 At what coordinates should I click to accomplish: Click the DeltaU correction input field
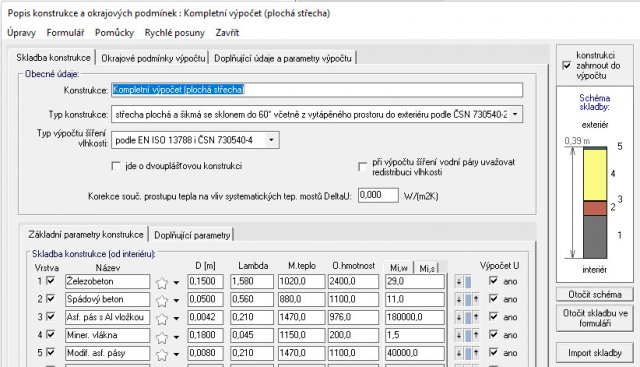coord(378,195)
